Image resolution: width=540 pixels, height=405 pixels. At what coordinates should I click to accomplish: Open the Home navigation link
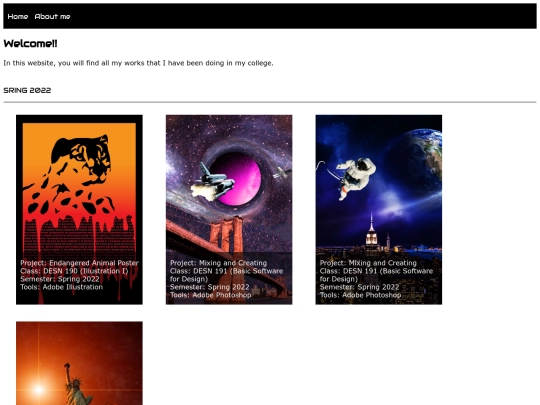[18, 17]
